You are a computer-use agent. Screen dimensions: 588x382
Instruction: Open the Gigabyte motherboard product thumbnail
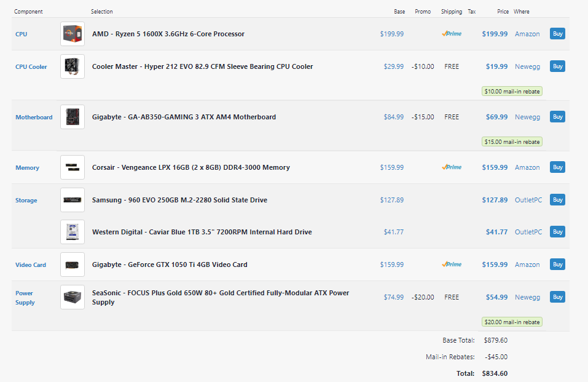pyautogui.click(x=73, y=117)
